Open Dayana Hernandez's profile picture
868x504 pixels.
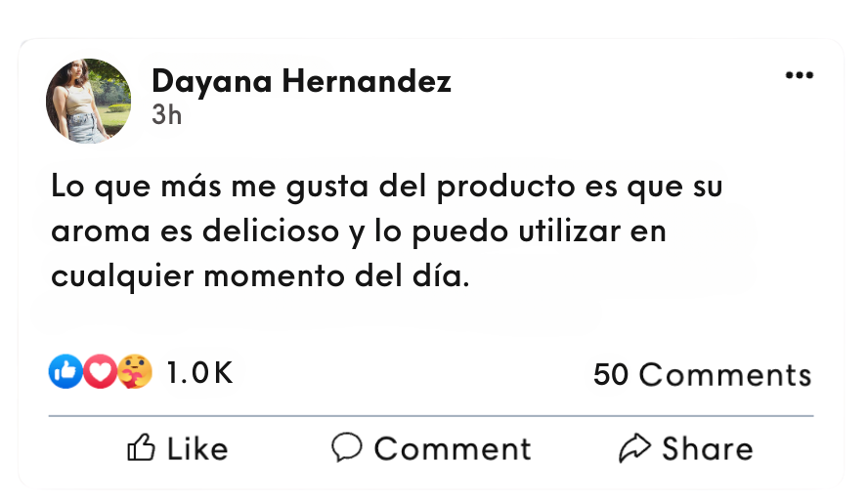tap(88, 101)
